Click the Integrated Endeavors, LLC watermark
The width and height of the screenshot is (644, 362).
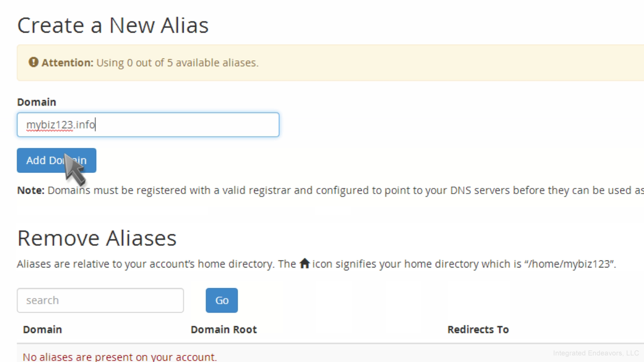(x=596, y=353)
